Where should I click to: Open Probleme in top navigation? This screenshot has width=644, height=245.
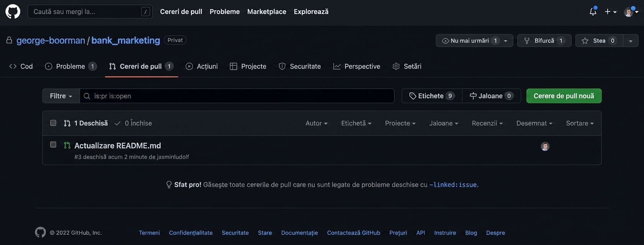point(225,11)
